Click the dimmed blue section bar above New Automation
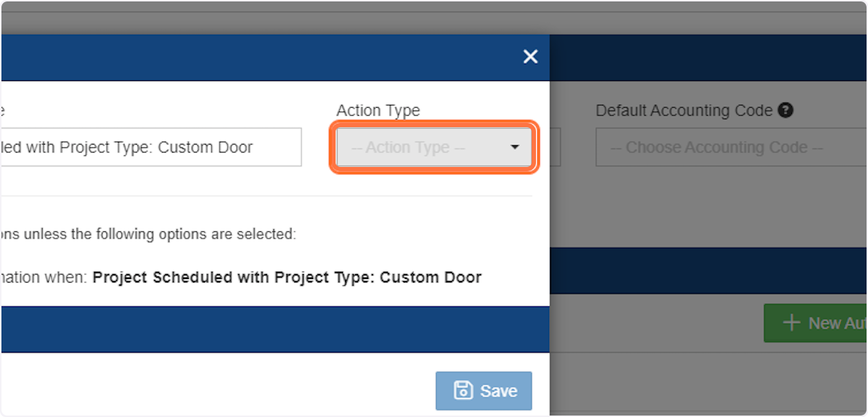Viewport: 868px width, 417px height. [709, 271]
